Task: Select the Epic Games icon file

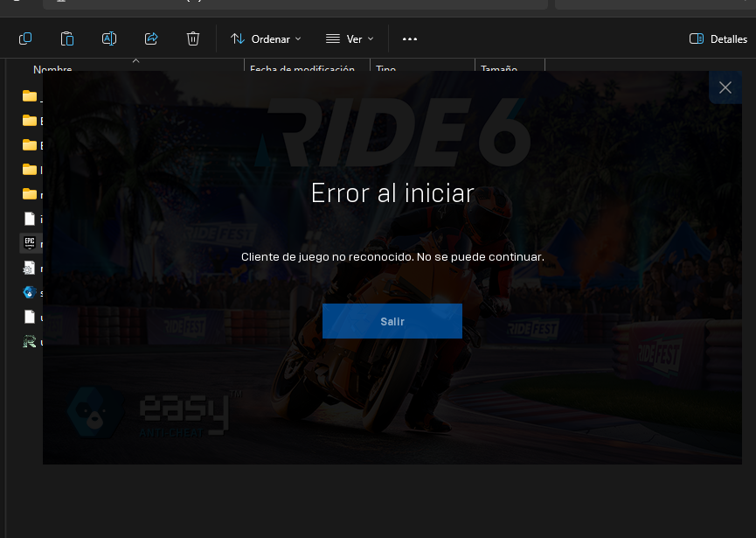Action: (30, 242)
